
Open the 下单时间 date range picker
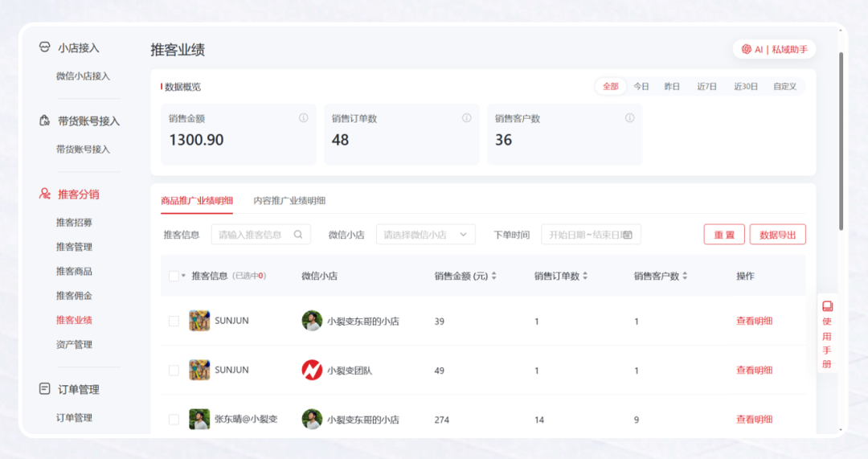[591, 235]
